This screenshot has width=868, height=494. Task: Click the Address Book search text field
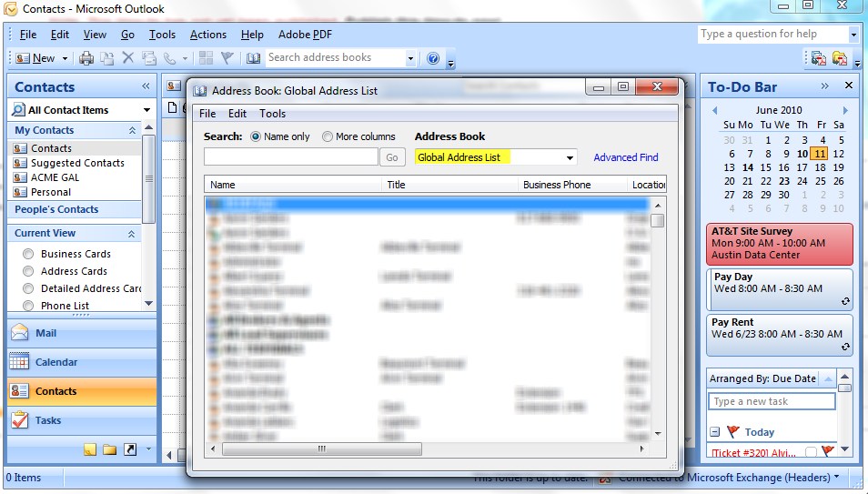click(x=290, y=156)
